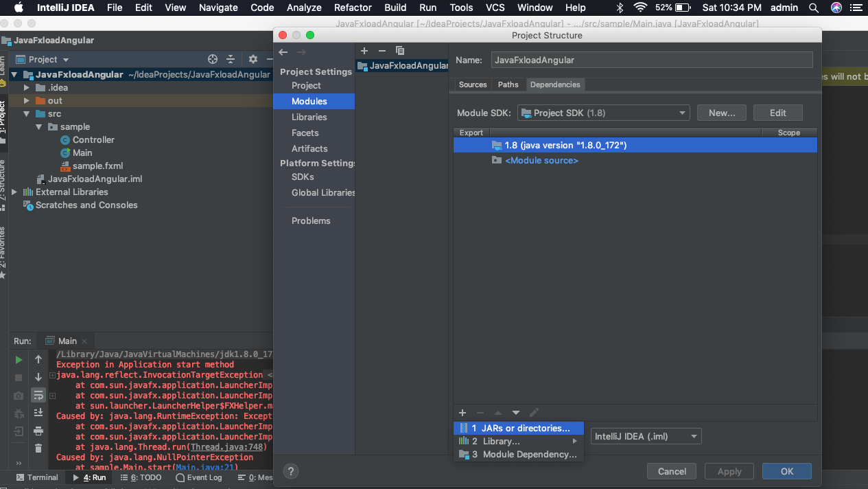Open Siri from the menu bar

click(x=836, y=8)
